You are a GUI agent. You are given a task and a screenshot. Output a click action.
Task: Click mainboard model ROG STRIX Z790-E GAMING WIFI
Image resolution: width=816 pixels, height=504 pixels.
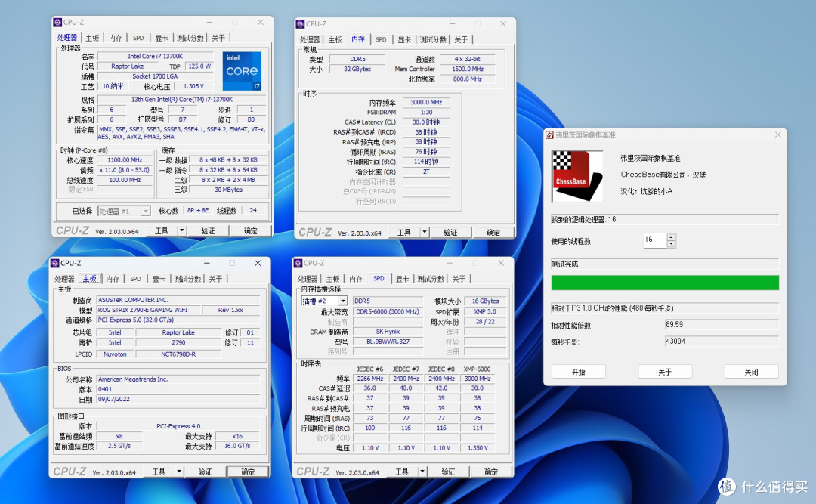point(148,310)
